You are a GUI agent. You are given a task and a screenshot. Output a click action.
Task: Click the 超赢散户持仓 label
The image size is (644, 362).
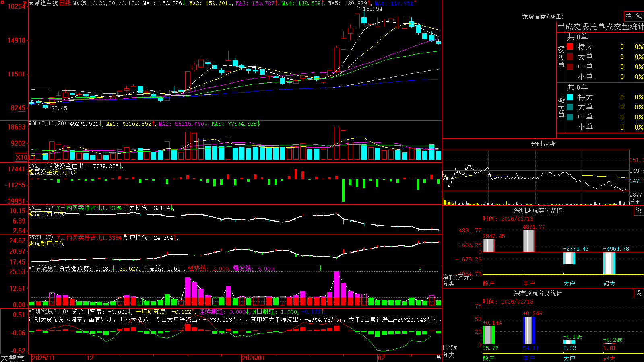[46, 243]
